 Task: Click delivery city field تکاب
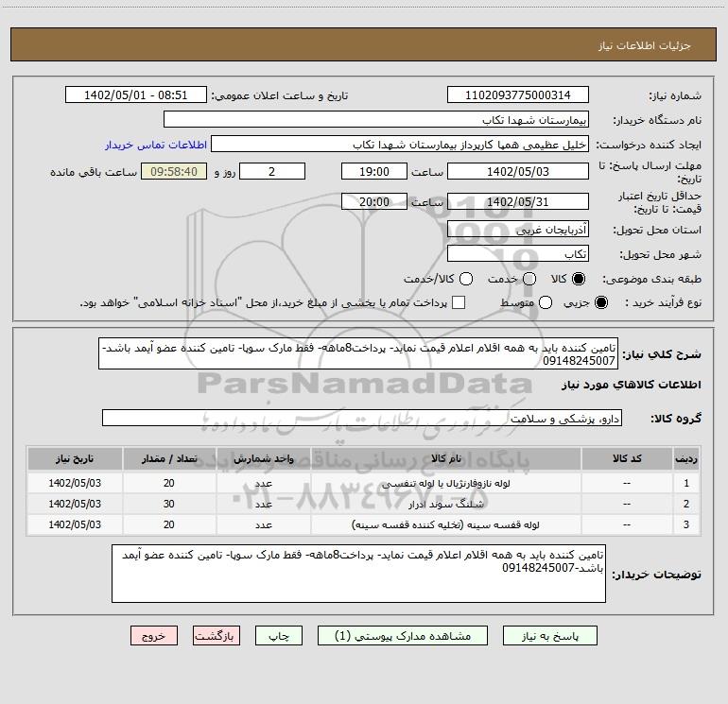pos(518,253)
